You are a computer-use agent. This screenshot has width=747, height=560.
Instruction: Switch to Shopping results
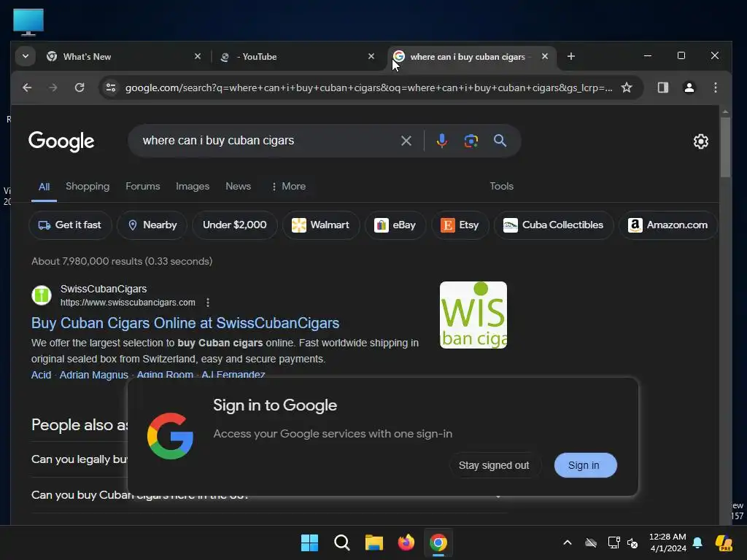pos(88,186)
